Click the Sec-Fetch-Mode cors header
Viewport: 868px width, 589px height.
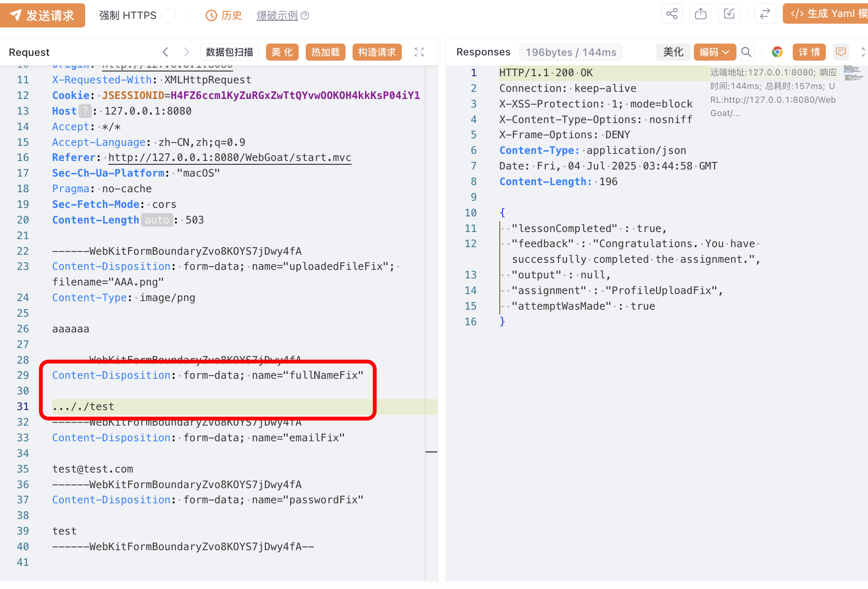pyautogui.click(x=114, y=205)
